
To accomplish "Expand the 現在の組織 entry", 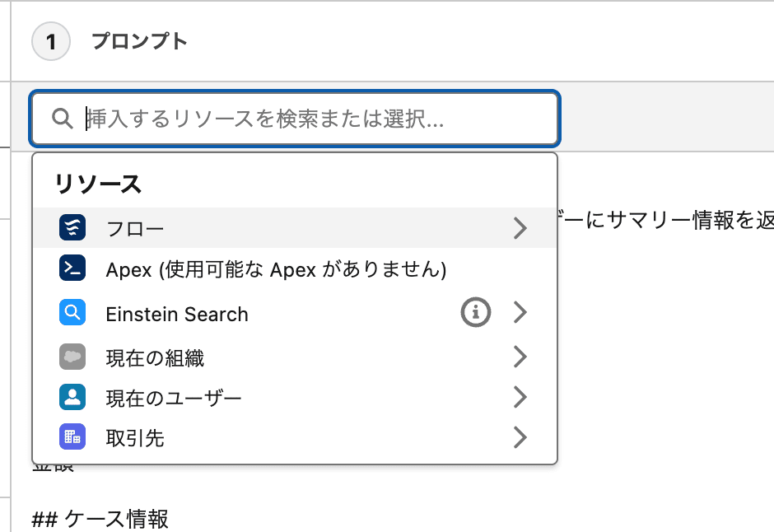I will click(x=520, y=356).
